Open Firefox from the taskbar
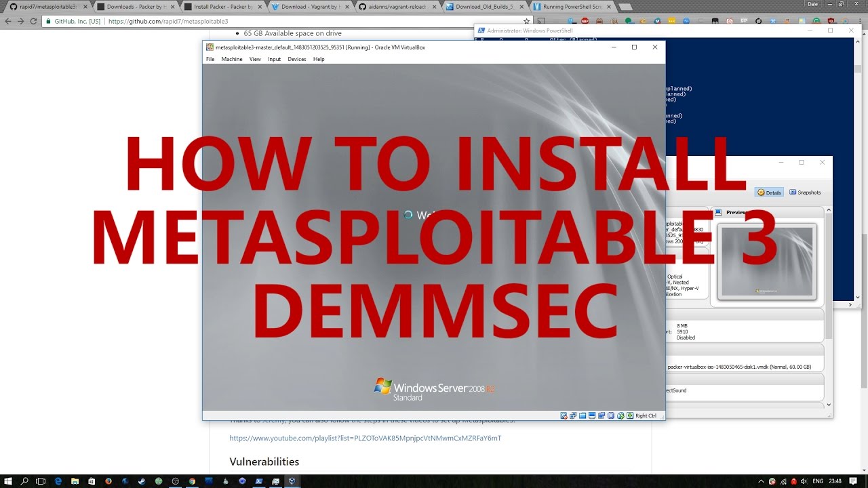The width and height of the screenshot is (868, 488). (108, 481)
